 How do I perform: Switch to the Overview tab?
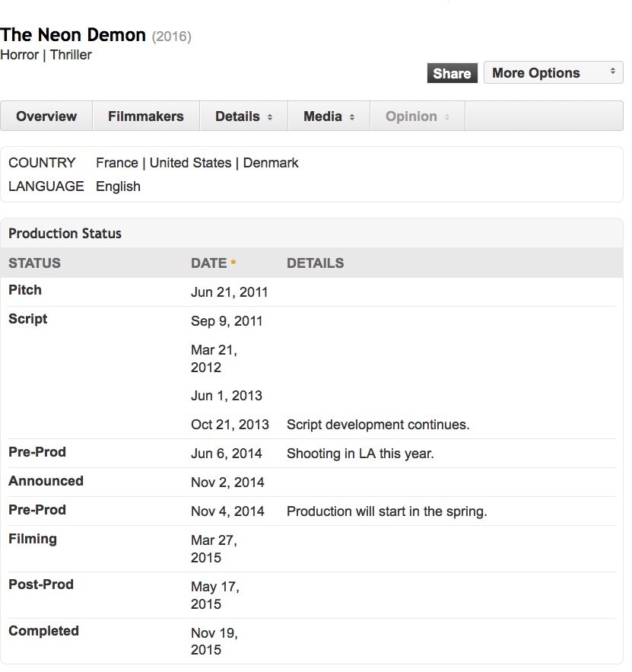[46, 116]
